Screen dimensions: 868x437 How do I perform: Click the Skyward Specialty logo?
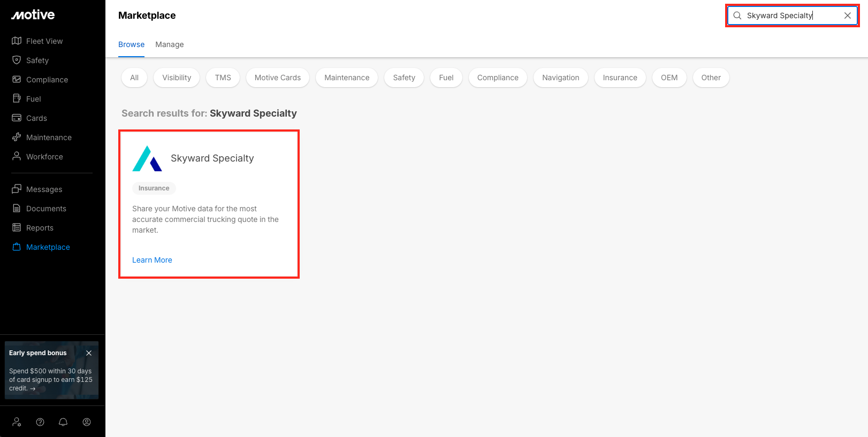tap(147, 158)
